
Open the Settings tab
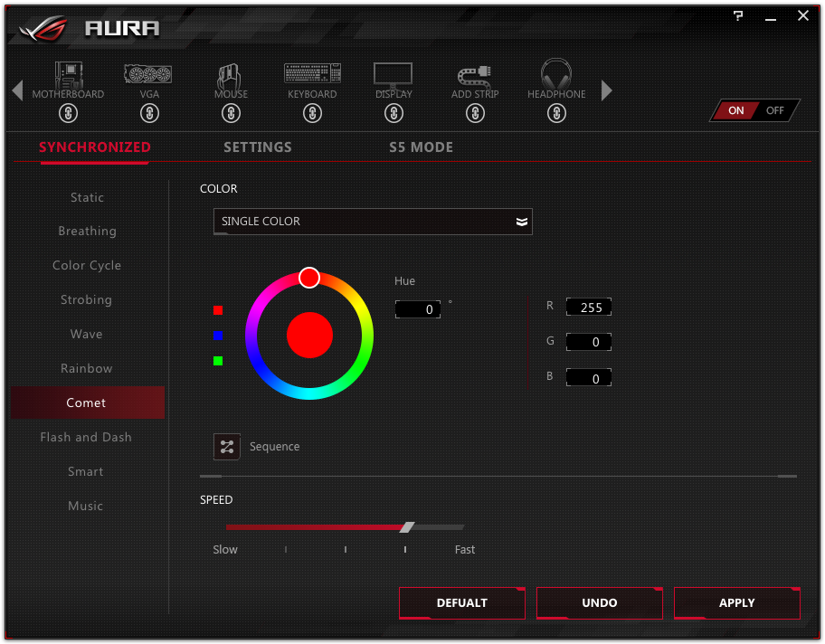258,147
